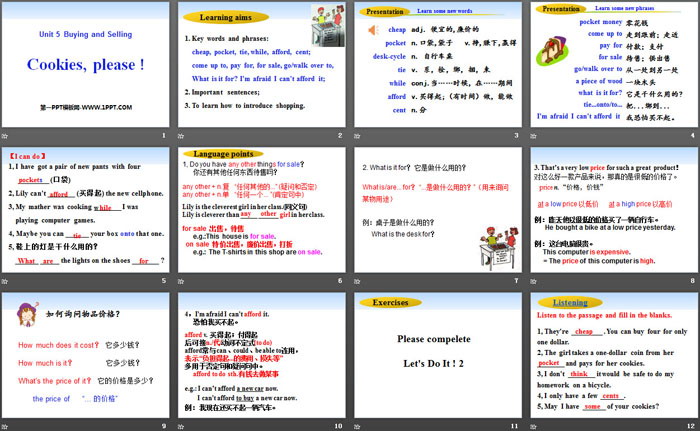Click the animation star icon under slide 6
This screenshot has width=700, height=431.
pos(181,281)
